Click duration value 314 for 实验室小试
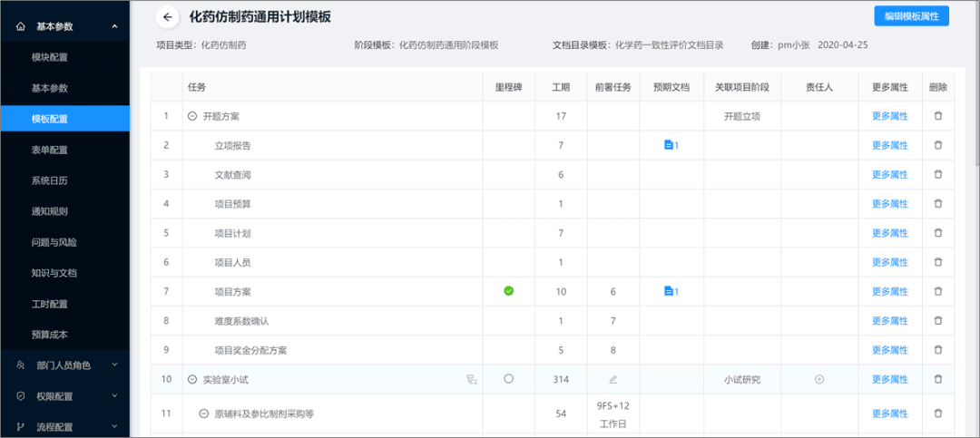 click(561, 379)
